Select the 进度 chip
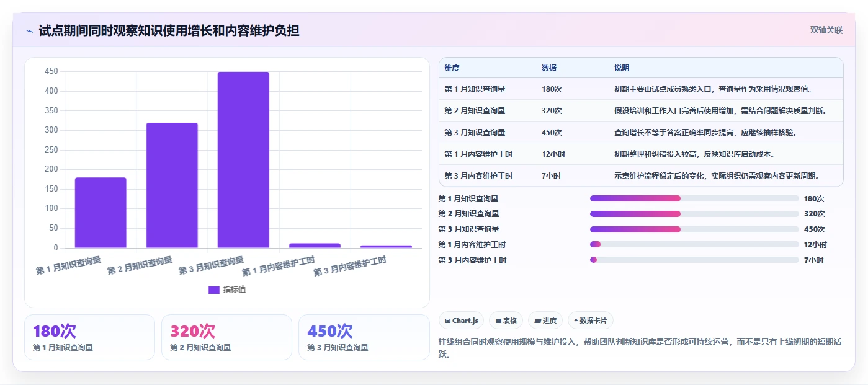Image resolution: width=868 pixels, height=385 pixels. pos(545,321)
